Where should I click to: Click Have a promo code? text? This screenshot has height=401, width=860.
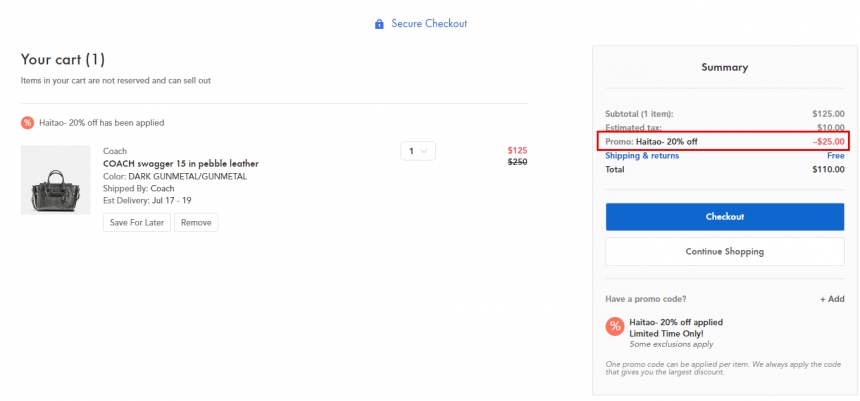click(646, 299)
